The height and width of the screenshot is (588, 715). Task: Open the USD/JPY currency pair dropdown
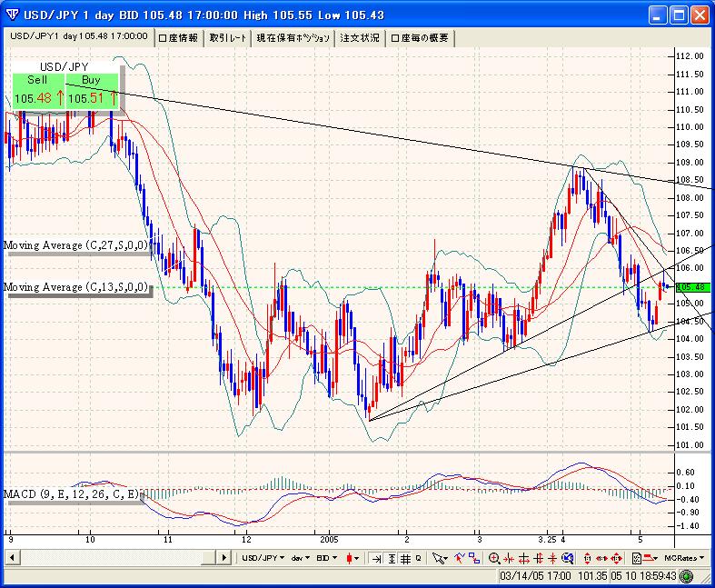tap(263, 557)
